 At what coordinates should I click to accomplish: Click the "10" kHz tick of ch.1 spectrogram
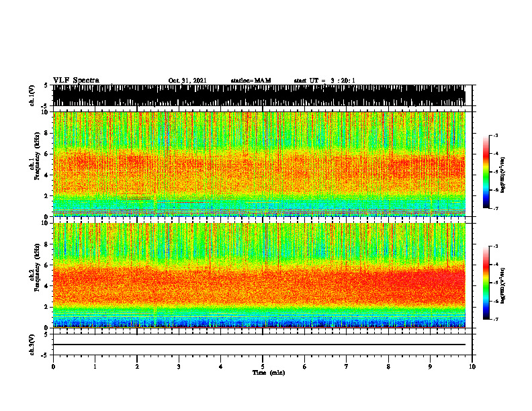point(46,112)
